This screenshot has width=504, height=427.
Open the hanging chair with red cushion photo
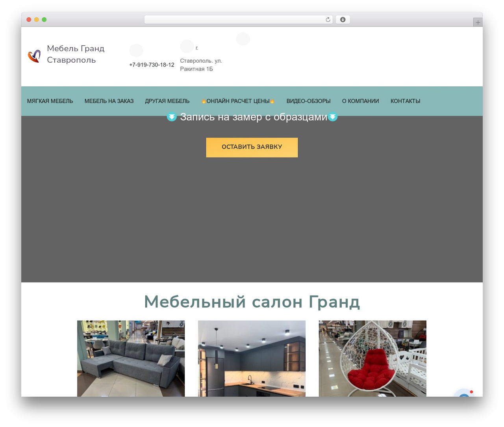(372, 358)
